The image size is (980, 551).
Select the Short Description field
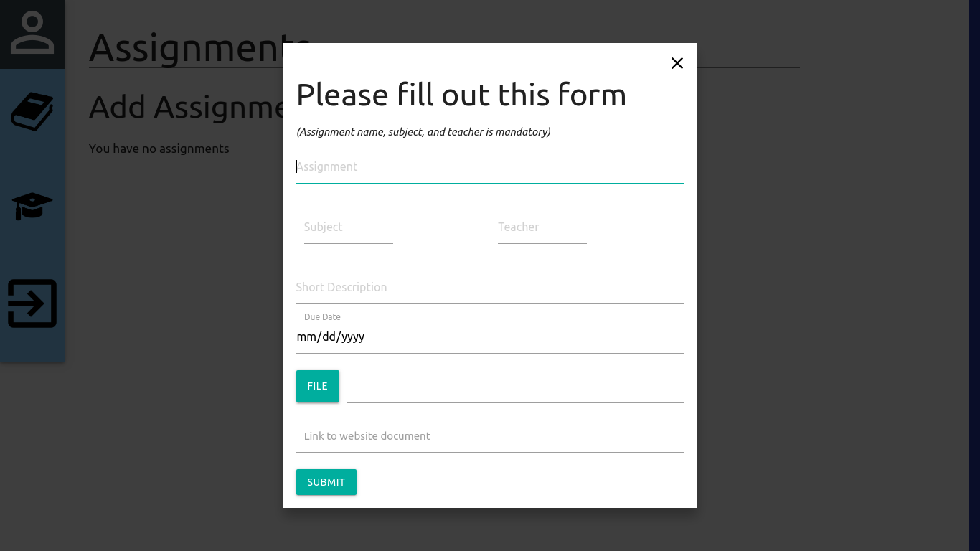490,288
